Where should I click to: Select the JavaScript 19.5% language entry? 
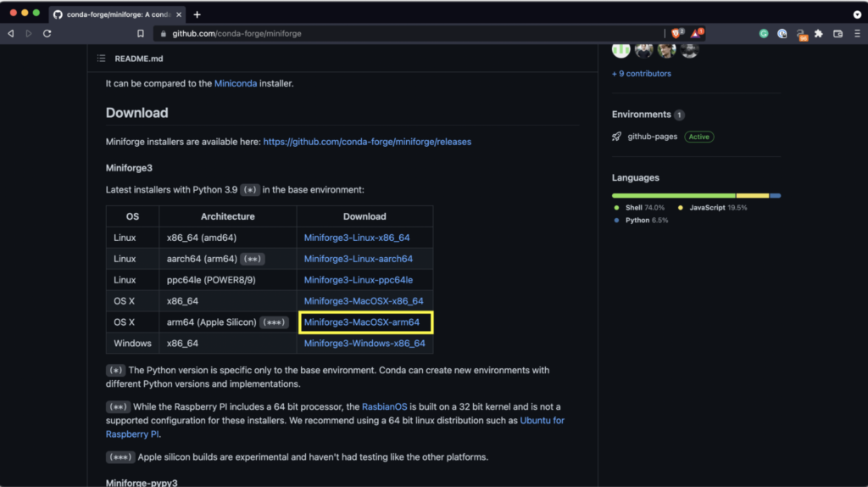click(712, 208)
